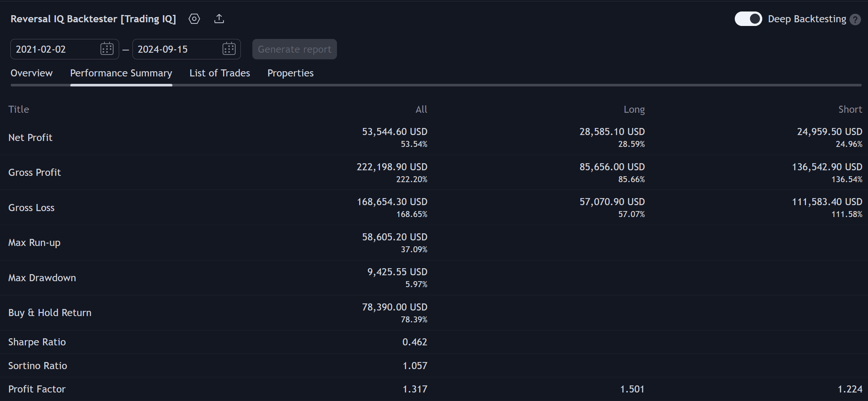Click the Profit Factor row label
868x401 pixels.
tap(37, 389)
